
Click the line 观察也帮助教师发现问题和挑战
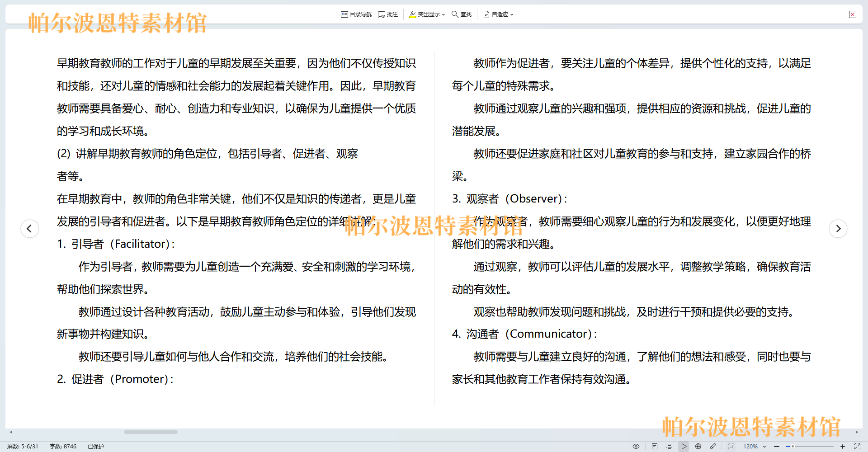coord(634,312)
